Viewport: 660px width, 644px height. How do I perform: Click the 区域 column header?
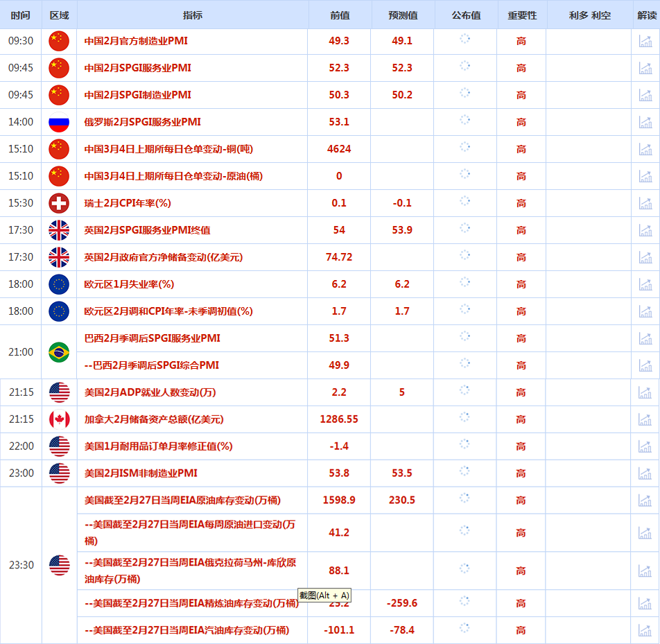[59, 15]
